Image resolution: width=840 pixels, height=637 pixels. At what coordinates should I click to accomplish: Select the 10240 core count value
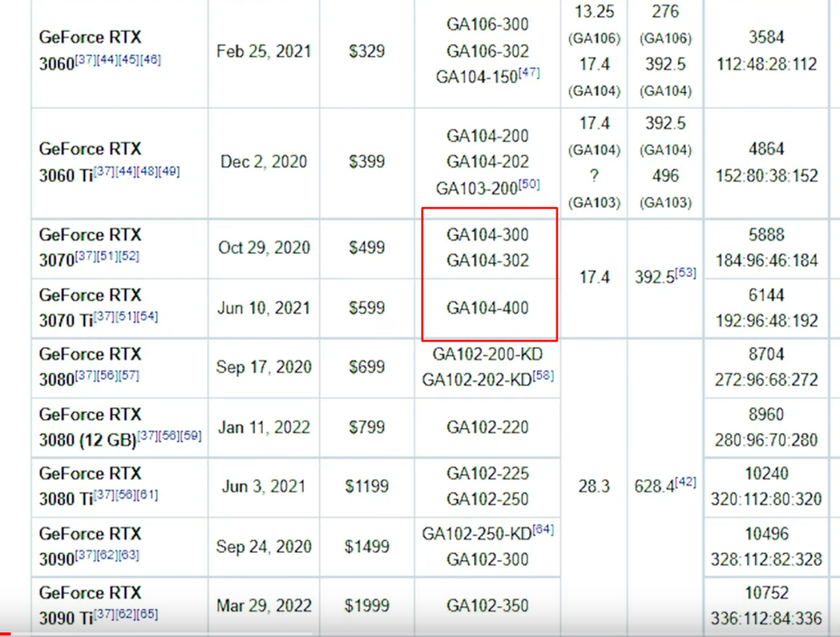pyautogui.click(x=767, y=473)
